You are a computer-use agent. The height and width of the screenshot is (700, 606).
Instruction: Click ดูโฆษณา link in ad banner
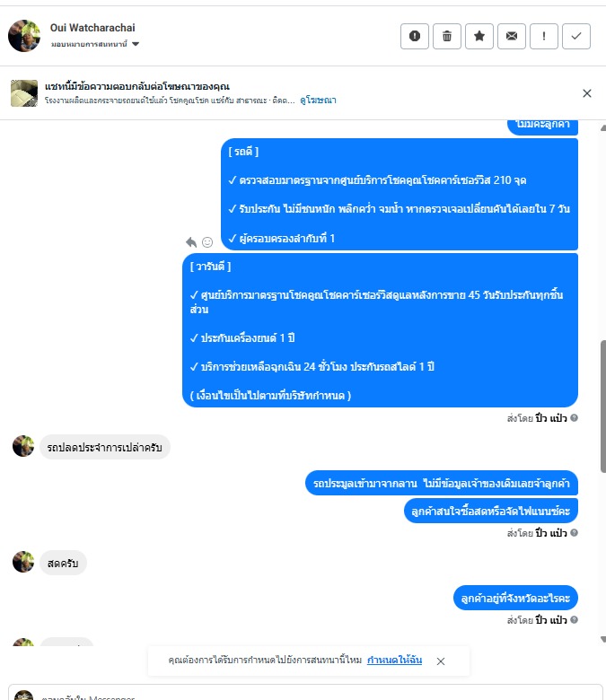tap(318, 100)
